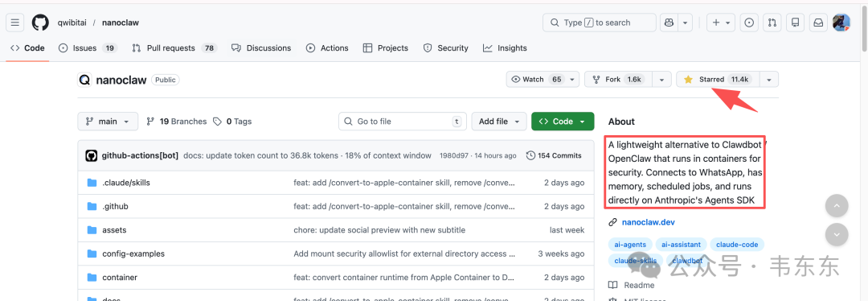Open 'chore: update social preview' commit message
The image size is (868, 301).
[x=379, y=230]
